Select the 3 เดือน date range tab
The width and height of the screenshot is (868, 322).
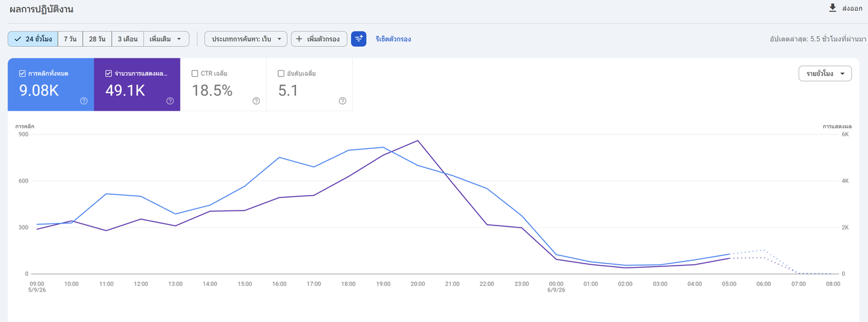[x=128, y=39]
